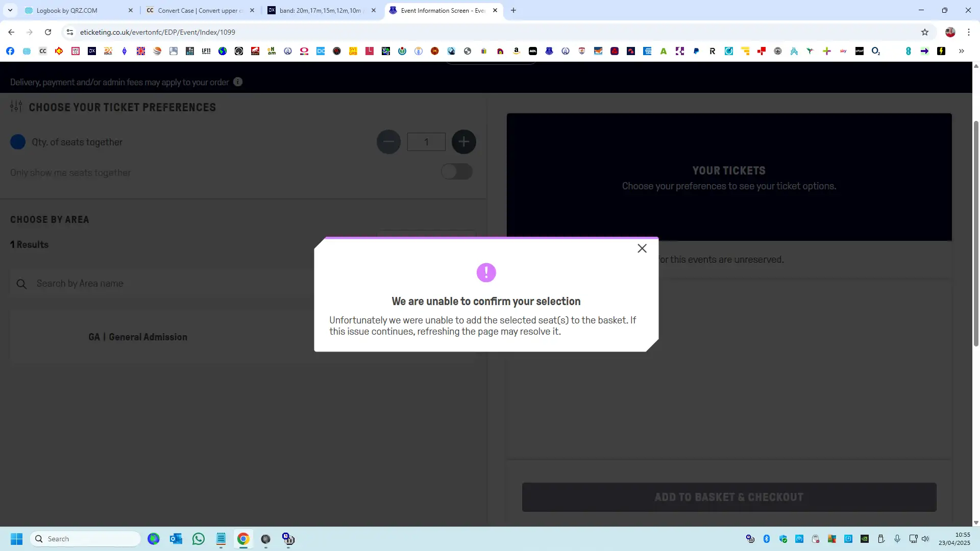The image size is (980, 551).
Task: Click the ticket preferences sliders icon
Action: click(x=16, y=107)
